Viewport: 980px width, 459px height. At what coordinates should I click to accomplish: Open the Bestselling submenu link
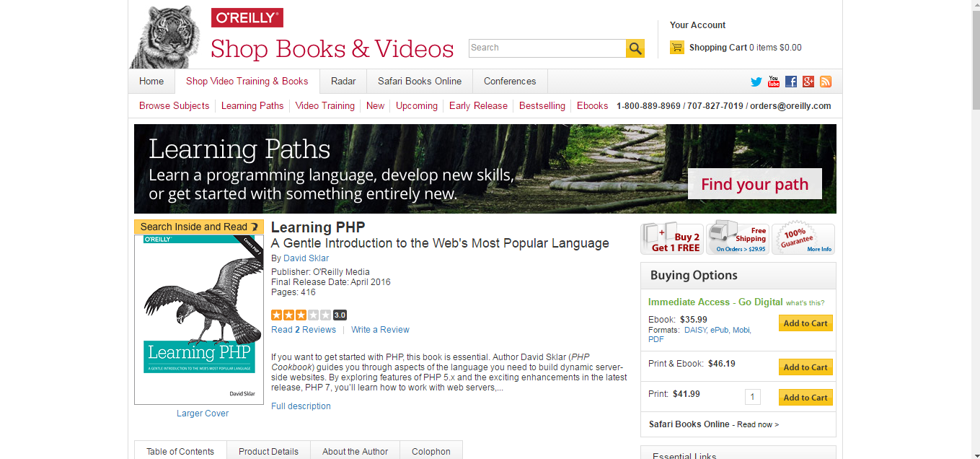coord(542,105)
